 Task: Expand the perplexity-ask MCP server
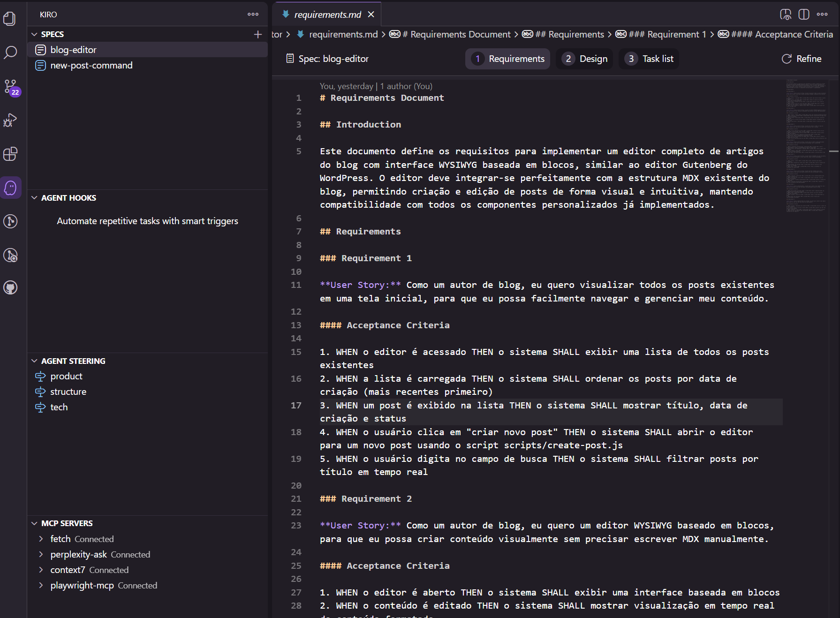pos(41,554)
